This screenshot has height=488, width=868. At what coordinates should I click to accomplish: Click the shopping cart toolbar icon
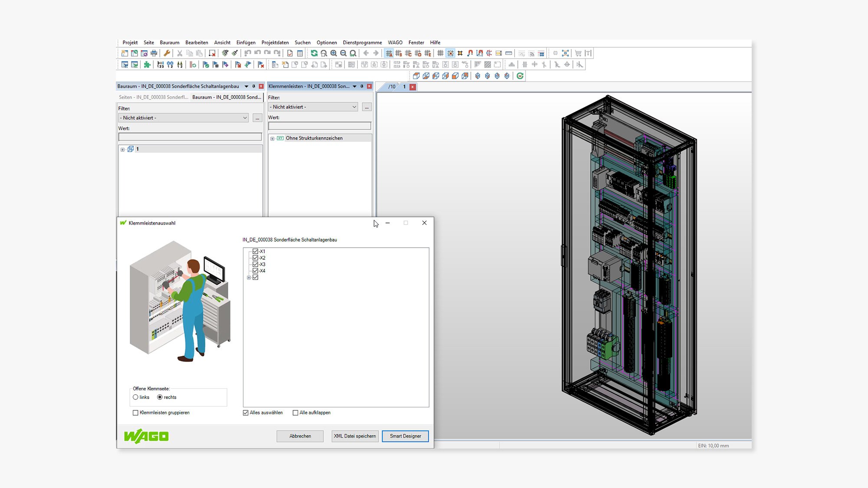click(x=578, y=53)
